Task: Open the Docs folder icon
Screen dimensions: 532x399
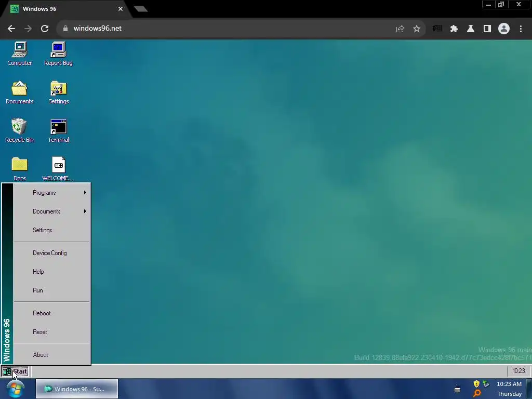Action: (20, 169)
